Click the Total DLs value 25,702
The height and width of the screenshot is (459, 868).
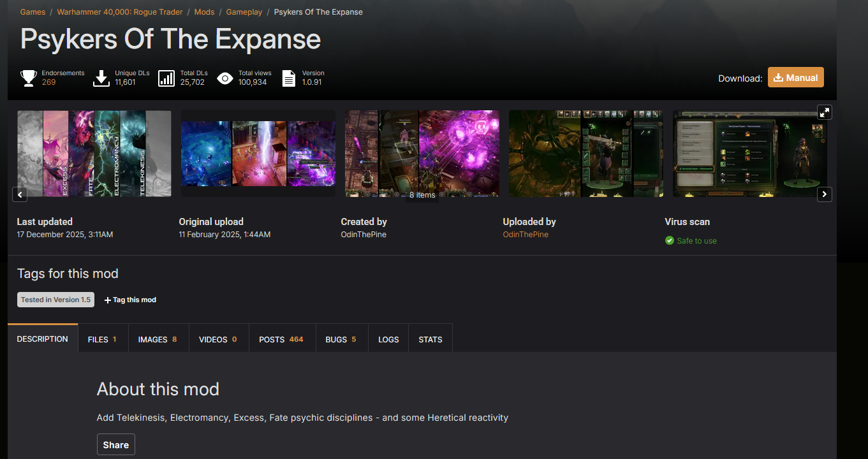(193, 82)
